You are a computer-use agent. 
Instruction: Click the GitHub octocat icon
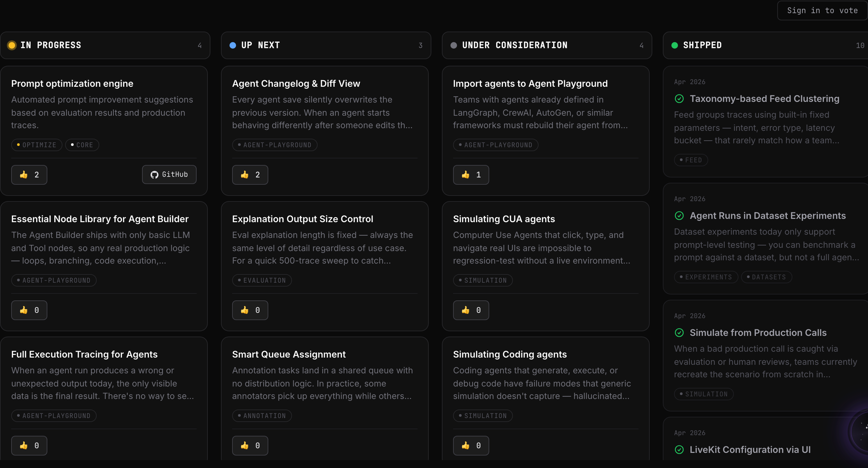[x=154, y=175]
